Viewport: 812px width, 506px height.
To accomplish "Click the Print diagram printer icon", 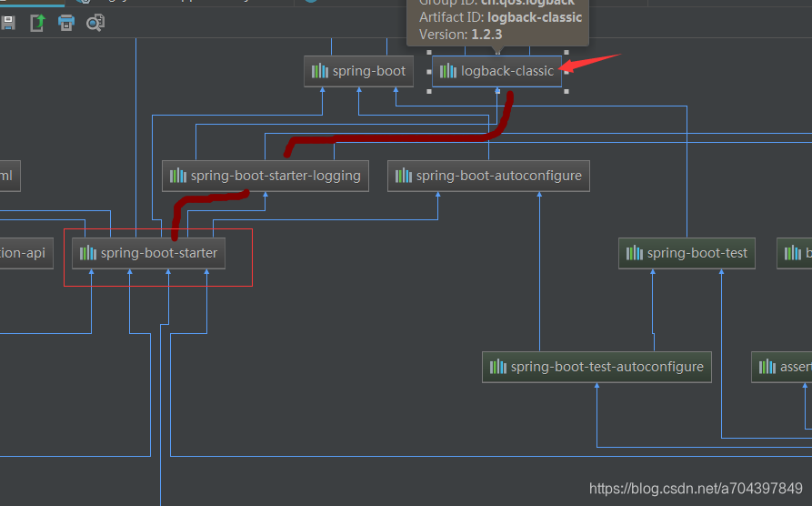I will [x=66, y=23].
